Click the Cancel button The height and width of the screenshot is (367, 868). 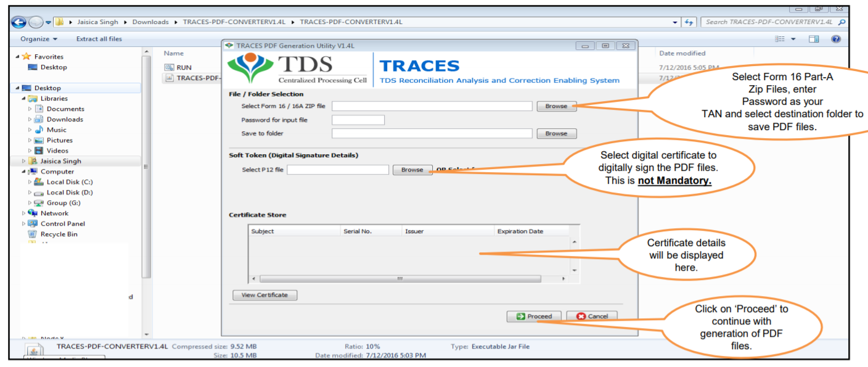pos(591,316)
